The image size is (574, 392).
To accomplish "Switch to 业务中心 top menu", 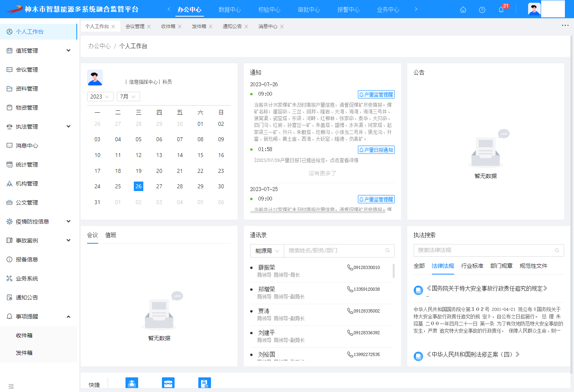I will 388,9.
